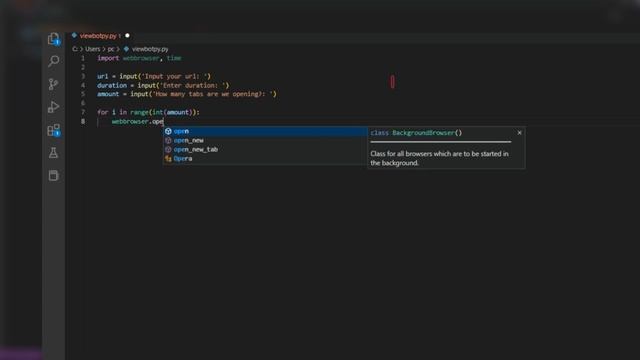Click line number 3 in gutter
The width and height of the screenshot is (640, 360).
point(83,76)
